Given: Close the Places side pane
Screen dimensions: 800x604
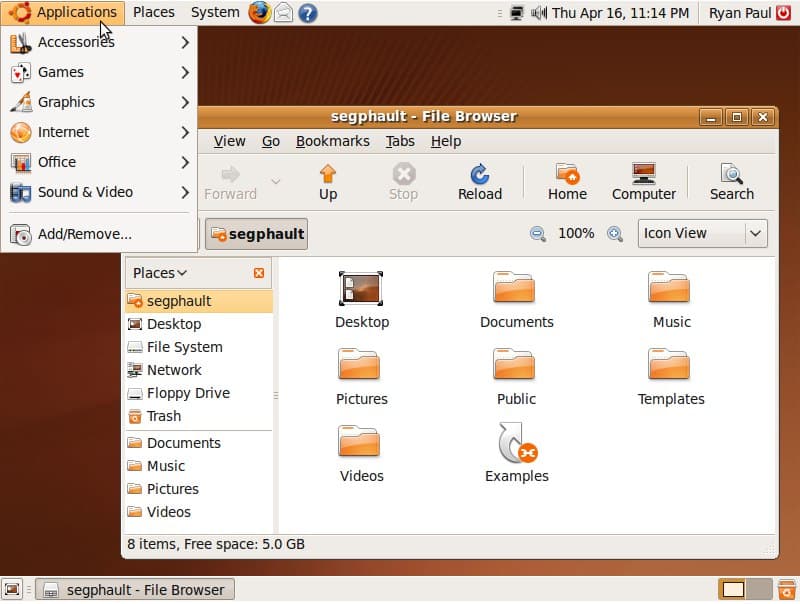Looking at the screenshot, I should coord(259,273).
